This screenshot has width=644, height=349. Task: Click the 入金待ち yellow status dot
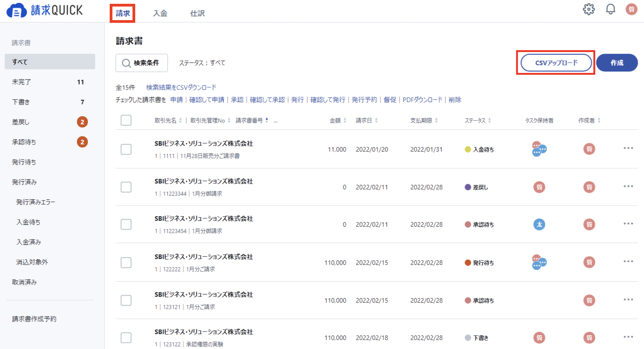pos(468,149)
